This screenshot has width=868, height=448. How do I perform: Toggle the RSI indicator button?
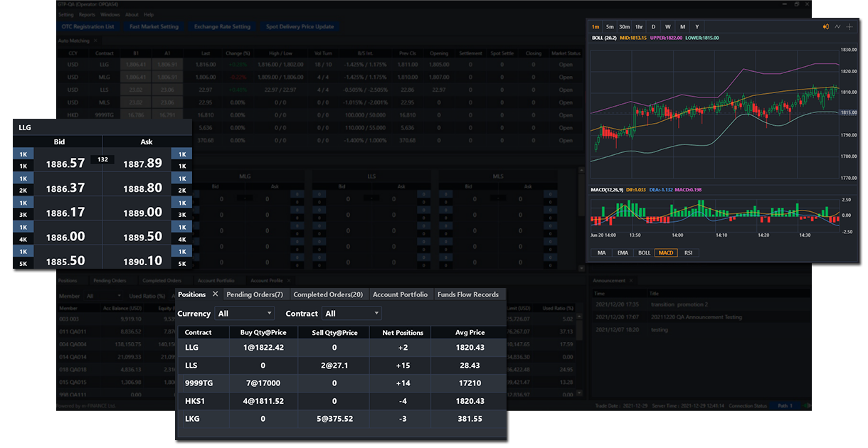(689, 252)
